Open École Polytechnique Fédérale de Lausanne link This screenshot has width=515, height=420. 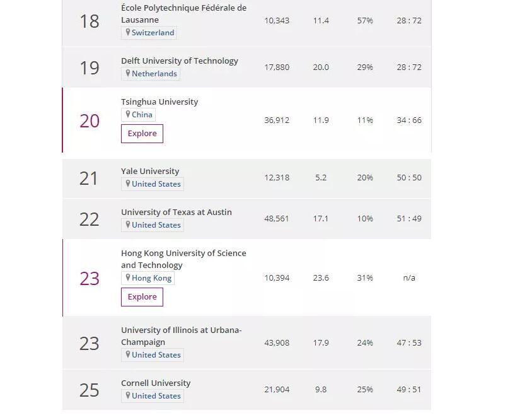[x=183, y=14]
